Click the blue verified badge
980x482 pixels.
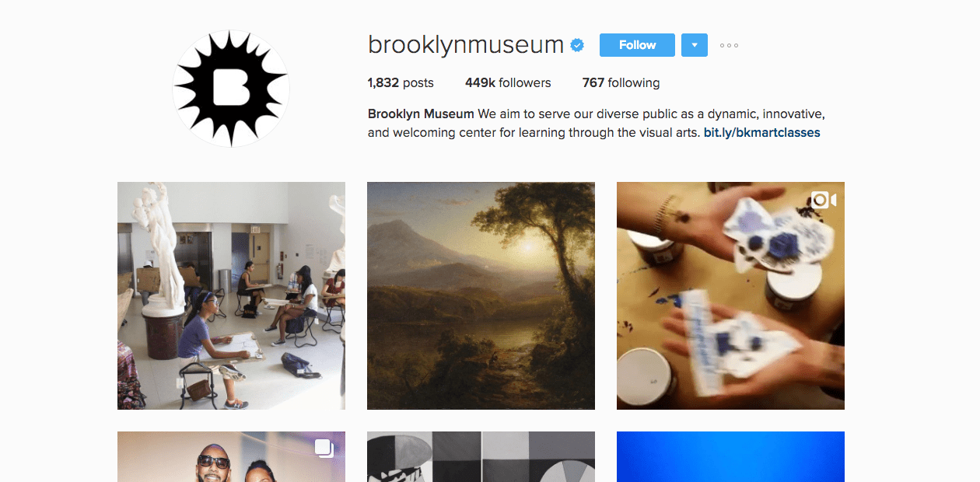tap(577, 45)
